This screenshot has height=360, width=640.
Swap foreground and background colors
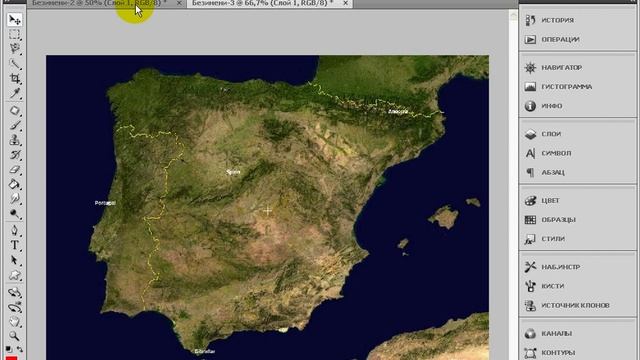pos(19,349)
